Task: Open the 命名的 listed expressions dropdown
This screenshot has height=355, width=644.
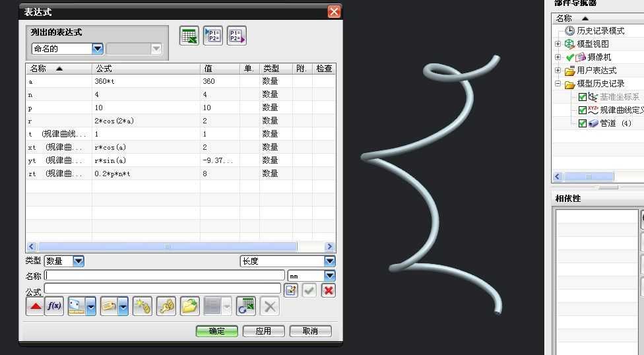Action: tap(98, 49)
